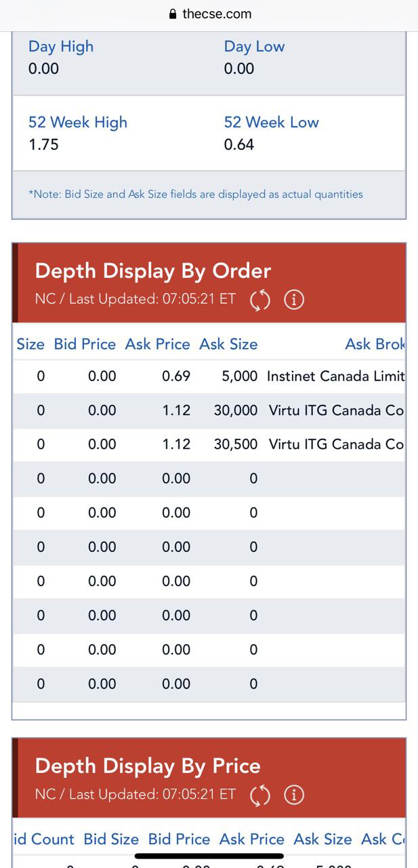This screenshot has width=418, height=868.
Task: Click the Day High label
Action: point(61,47)
